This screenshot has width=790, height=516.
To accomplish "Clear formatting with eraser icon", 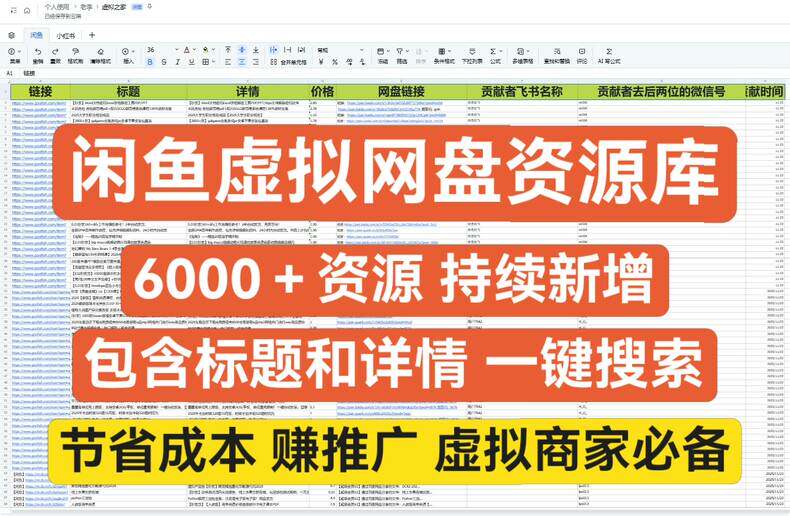I will tap(100, 55).
